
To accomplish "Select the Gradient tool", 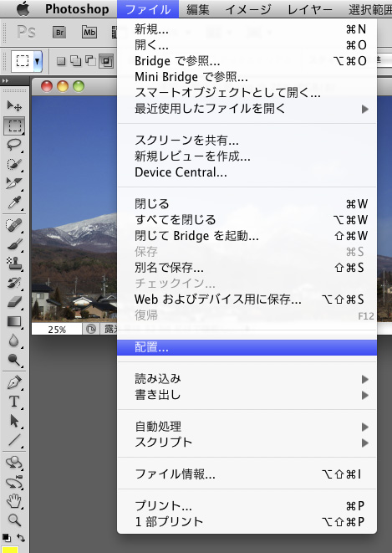I will pyautogui.click(x=14, y=321).
